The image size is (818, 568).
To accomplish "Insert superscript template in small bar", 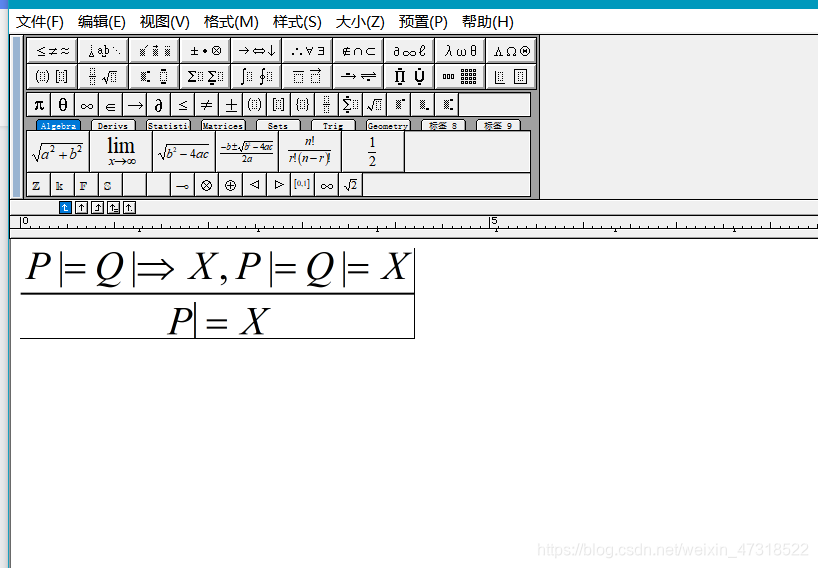I will point(399,105).
